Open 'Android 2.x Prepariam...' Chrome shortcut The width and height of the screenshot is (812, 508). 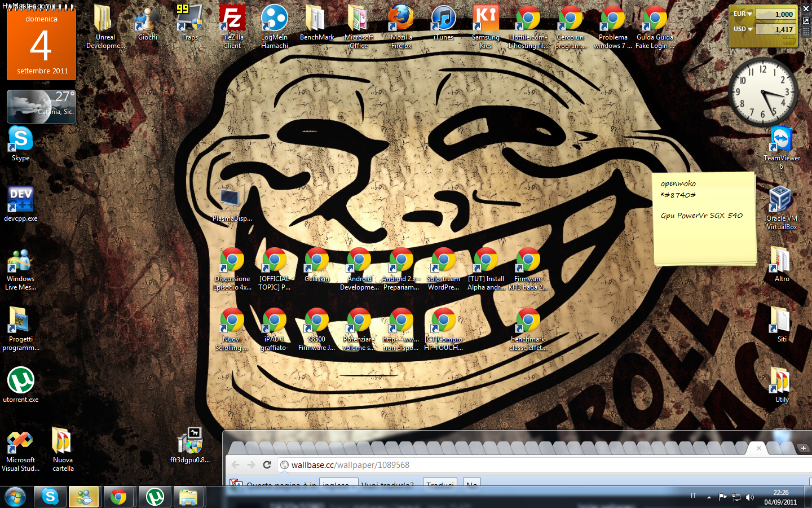point(401,269)
